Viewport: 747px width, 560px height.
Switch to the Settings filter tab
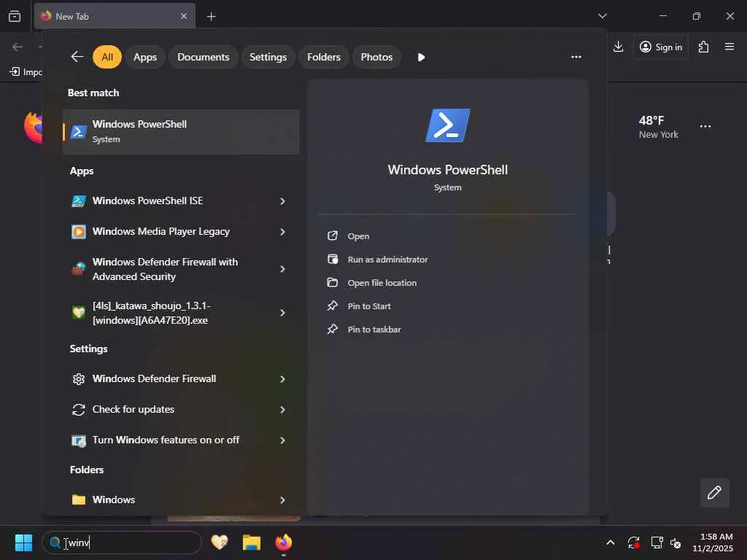tap(268, 57)
